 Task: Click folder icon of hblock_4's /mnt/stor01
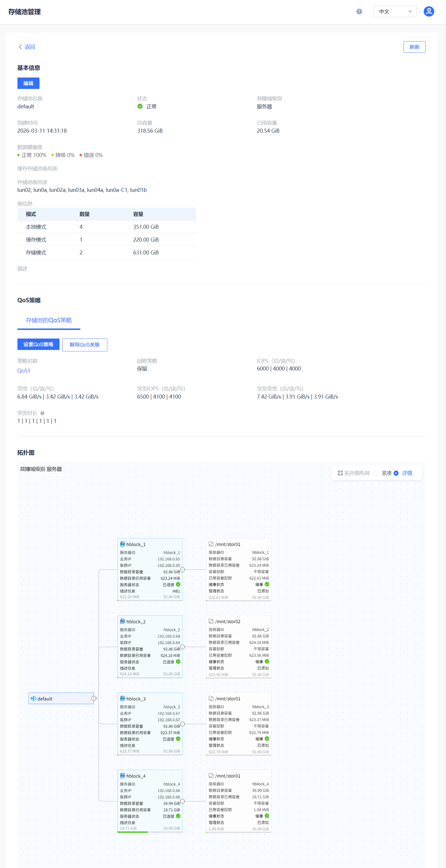tap(211, 775)
